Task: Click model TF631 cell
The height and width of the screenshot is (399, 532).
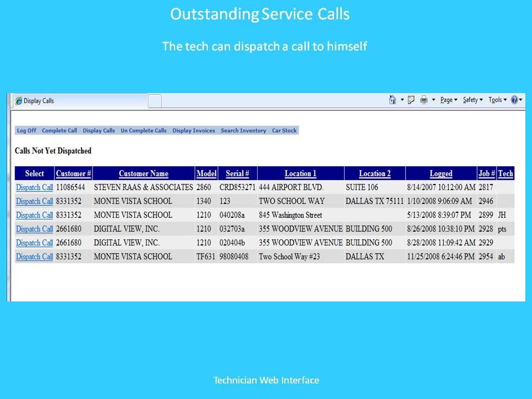Action: pos(206,257)
